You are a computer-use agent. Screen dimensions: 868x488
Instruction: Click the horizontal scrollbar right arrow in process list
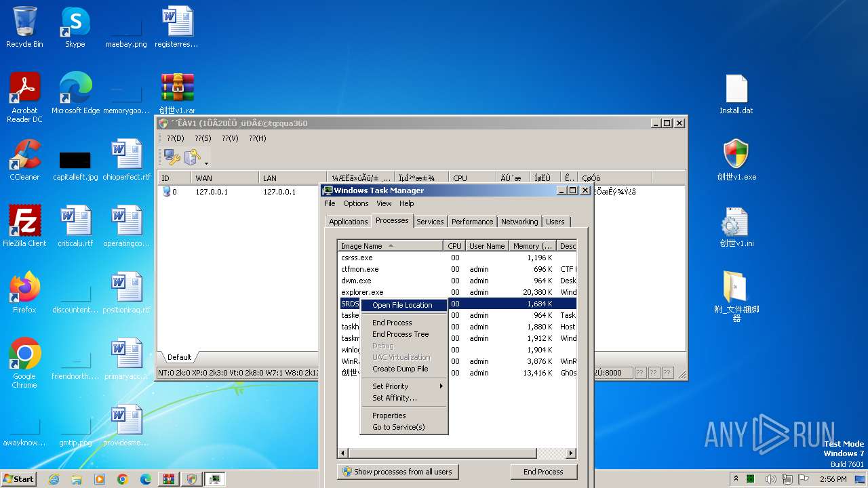coord(571,453)
